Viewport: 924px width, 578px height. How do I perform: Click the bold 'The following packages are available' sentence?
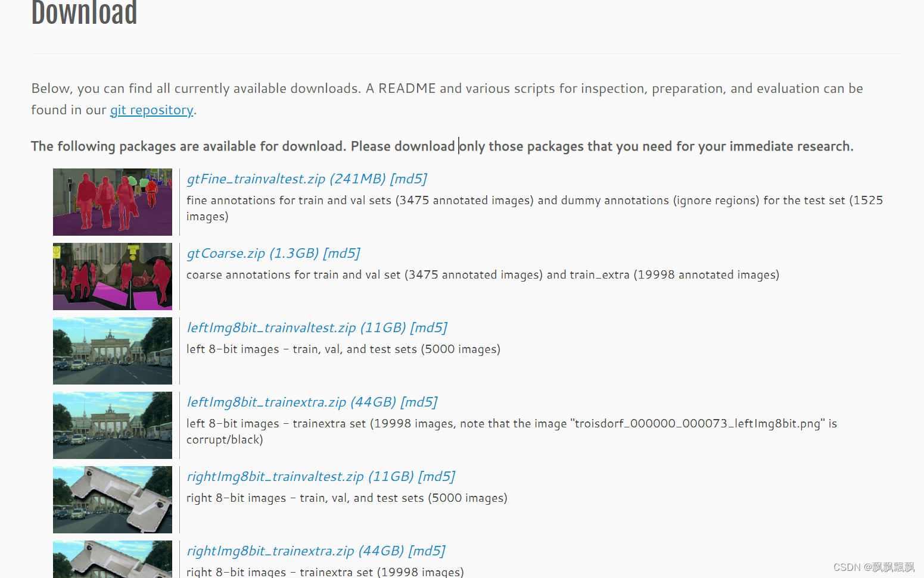[442, 146]
